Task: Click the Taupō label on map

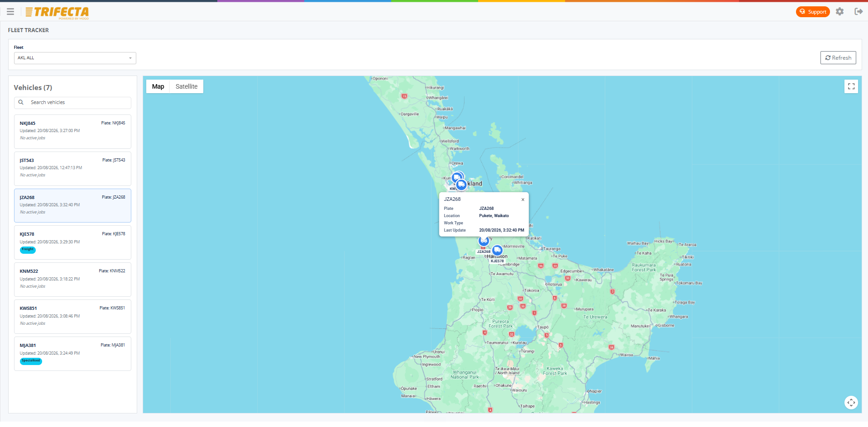Action: [x=543, y=327]
